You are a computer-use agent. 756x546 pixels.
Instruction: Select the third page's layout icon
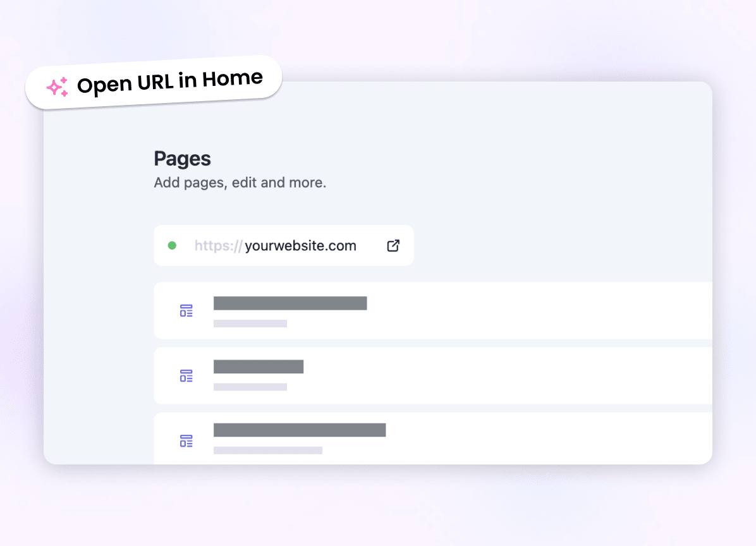tap(186, 441)
